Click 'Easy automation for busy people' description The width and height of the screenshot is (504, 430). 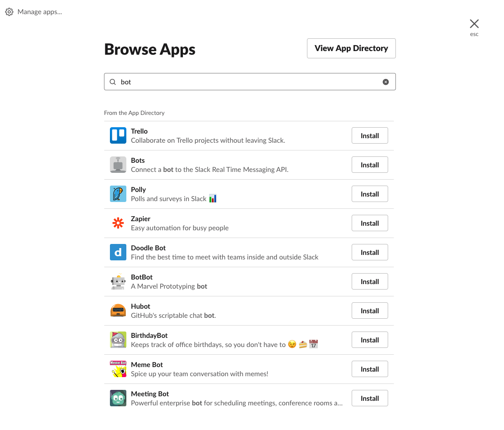click(180, 228)
